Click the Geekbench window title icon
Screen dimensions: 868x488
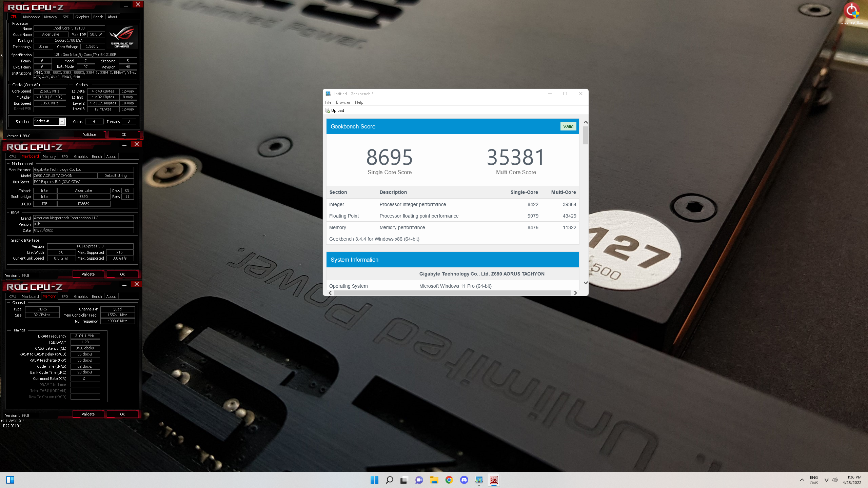tap(328, 94)
